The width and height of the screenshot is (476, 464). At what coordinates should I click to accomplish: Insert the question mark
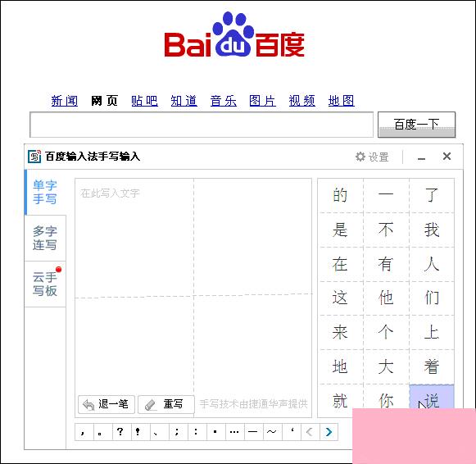tap(122, 431)
